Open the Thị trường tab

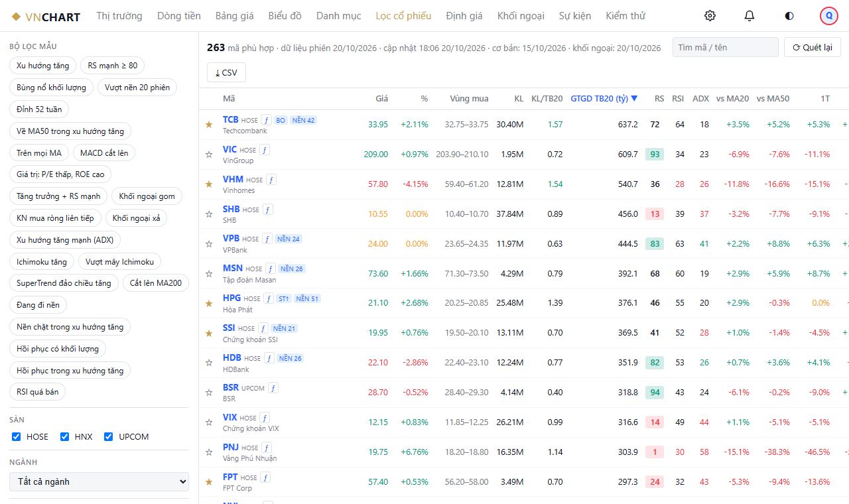[x=119, y=16]
